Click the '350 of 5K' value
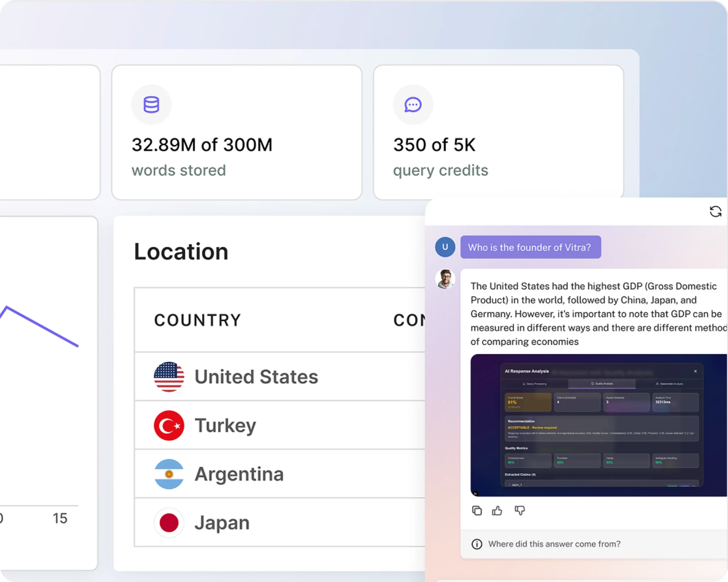Screen dimensions: 728x582 click(x=434, y=145)
